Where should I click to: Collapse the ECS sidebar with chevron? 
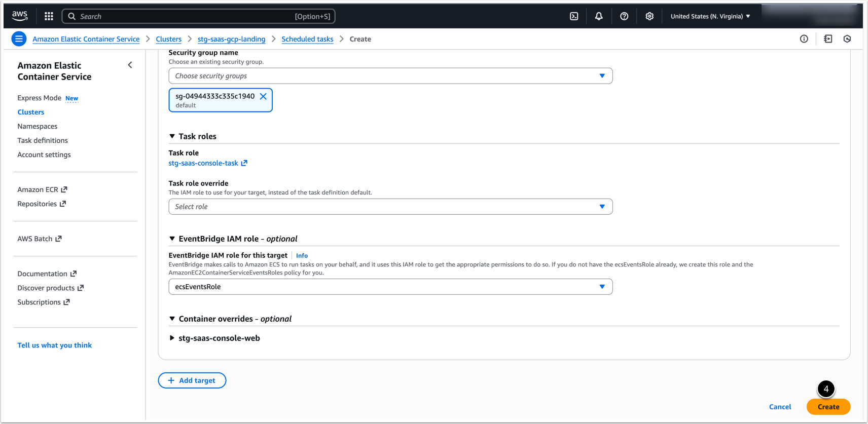tap(130, 65)
